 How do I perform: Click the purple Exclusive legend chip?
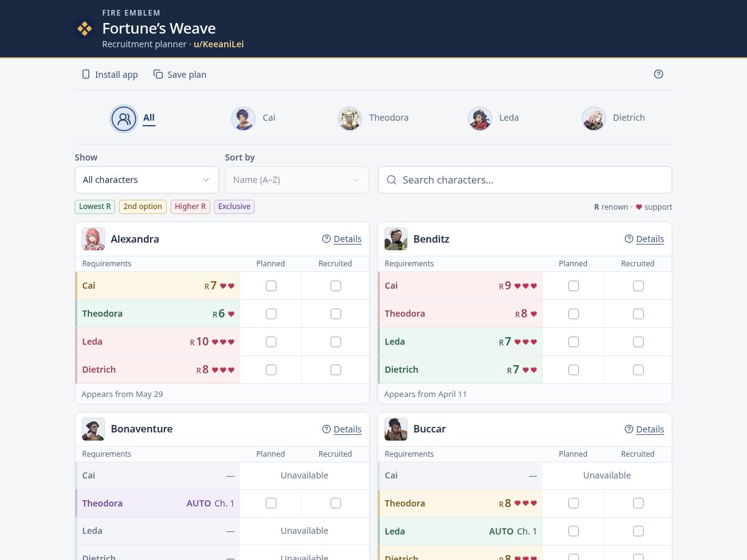[235, 207]
